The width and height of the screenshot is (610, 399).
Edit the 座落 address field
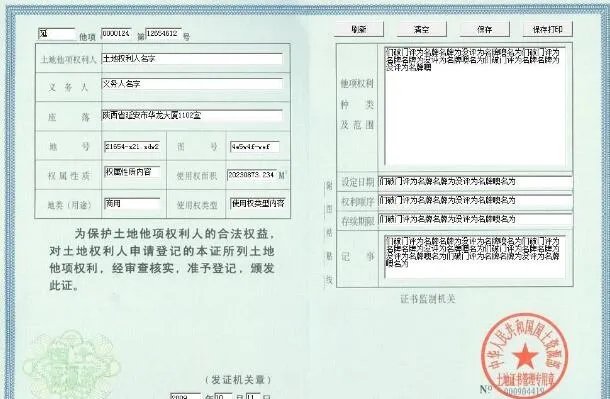tap(192, 116)
